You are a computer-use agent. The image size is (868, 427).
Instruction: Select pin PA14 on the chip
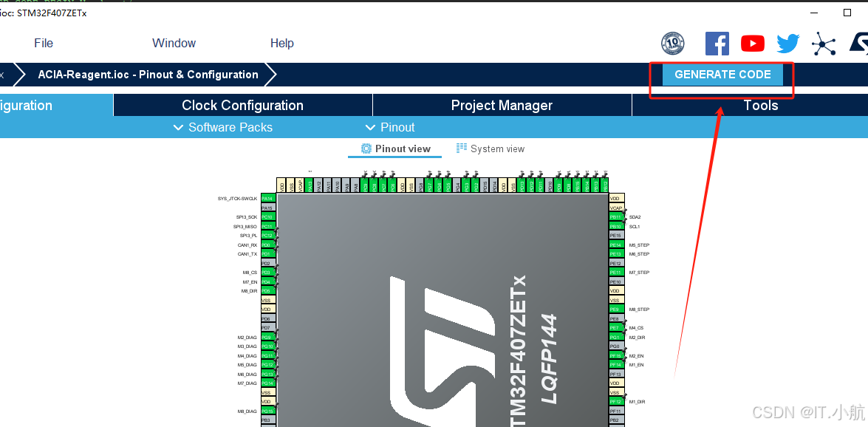pos(268,198)
